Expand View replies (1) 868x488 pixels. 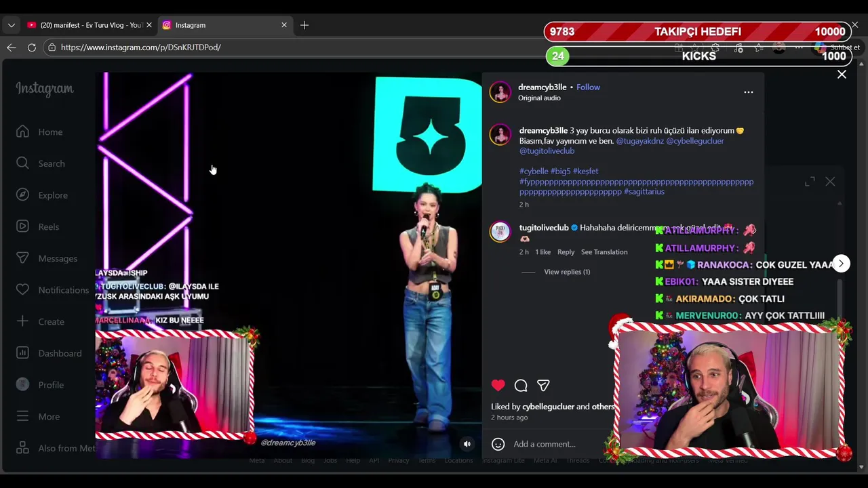[x=567, y=272]
